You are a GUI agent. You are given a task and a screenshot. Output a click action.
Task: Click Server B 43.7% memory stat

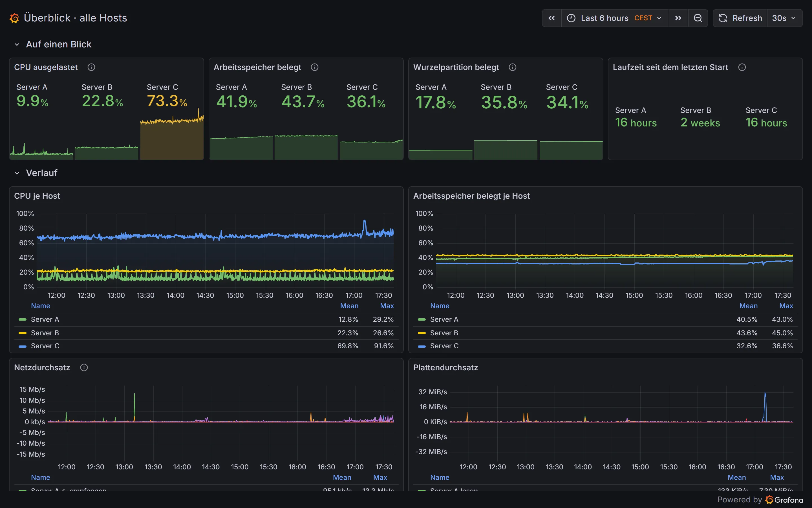point(303,102)
